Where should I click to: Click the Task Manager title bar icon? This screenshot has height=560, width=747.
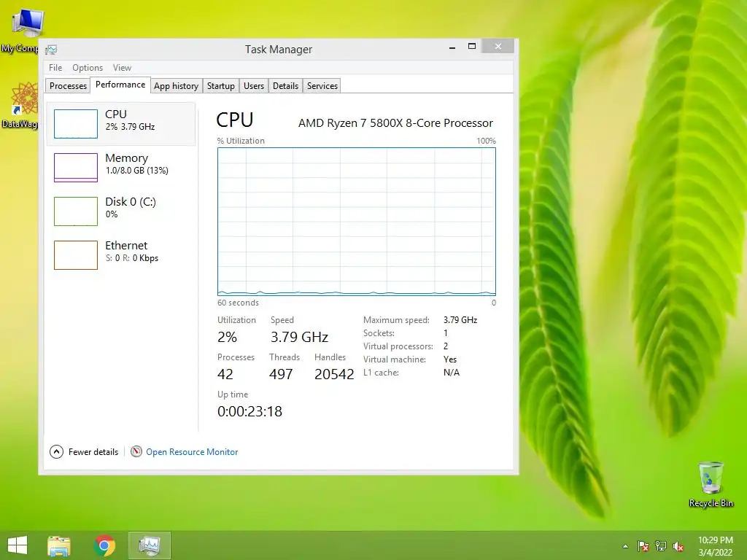[x=52, y=50]
